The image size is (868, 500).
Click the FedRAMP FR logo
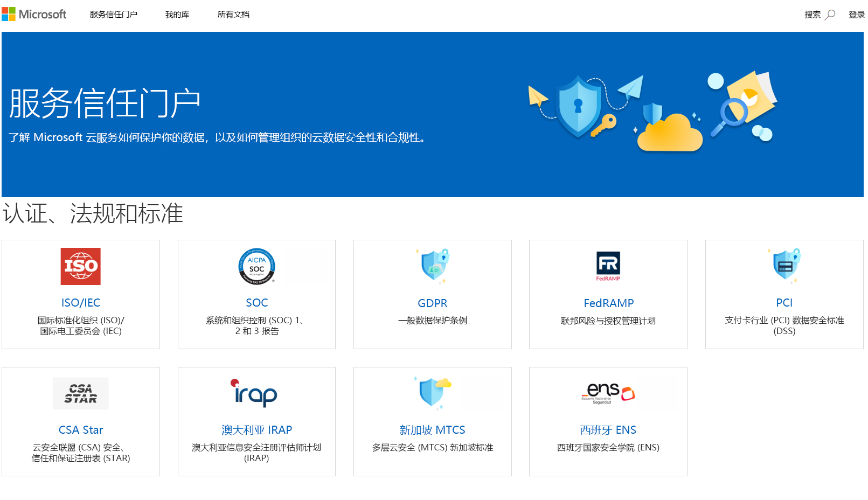[x=608, y=266]
